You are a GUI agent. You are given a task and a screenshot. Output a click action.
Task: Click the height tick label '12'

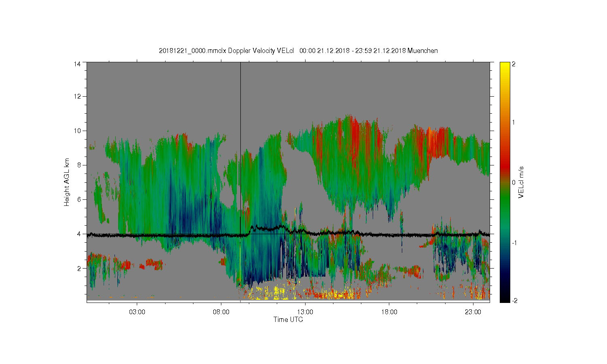77,96
